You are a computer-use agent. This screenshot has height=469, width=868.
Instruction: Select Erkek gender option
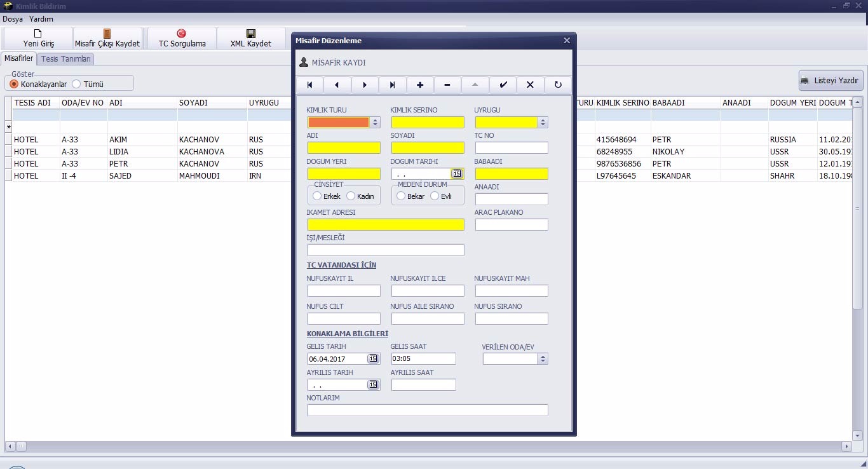(x=318, y=196)
